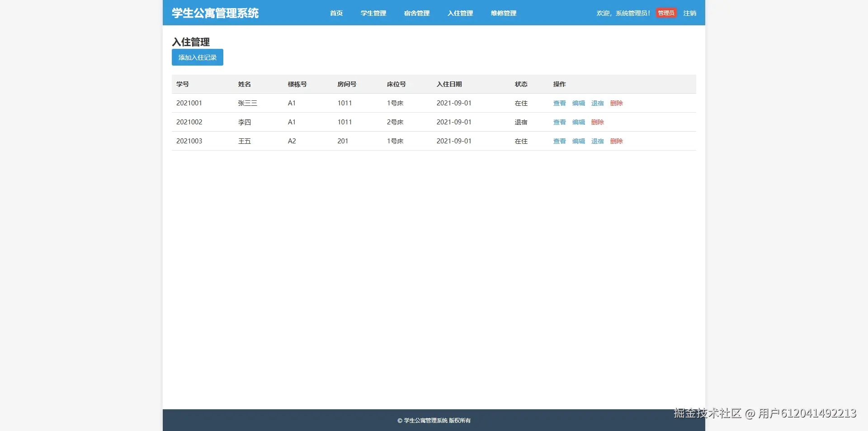The image size is (868, 431).
Task: Click the name 王五
Action: click(x=245, y=141)
